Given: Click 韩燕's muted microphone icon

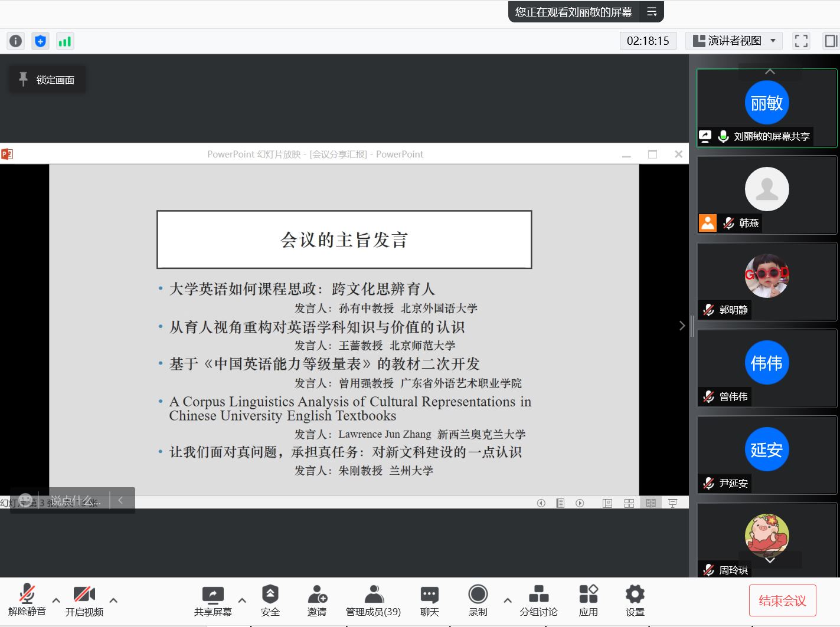Looking at the screenshot, I should pos(729,223).
